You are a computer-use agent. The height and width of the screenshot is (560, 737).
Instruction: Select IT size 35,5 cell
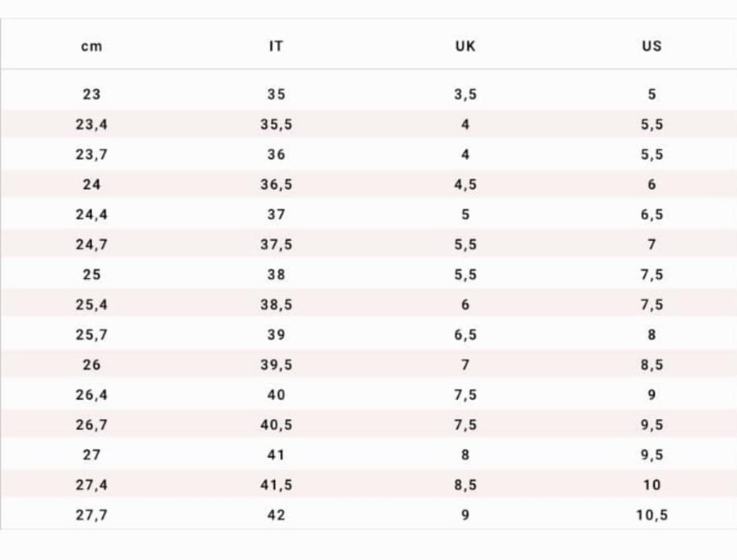click(x=277, y=125)
